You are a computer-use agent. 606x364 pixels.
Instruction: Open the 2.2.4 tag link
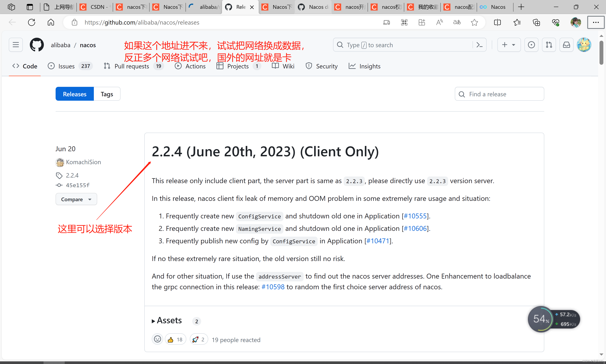pyautogui.click(x=72, y=175)
